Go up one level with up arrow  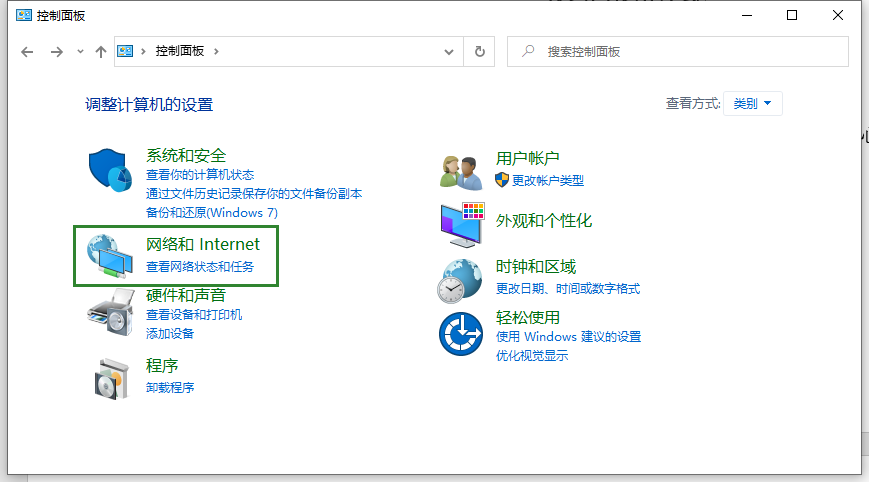(100, 52)
